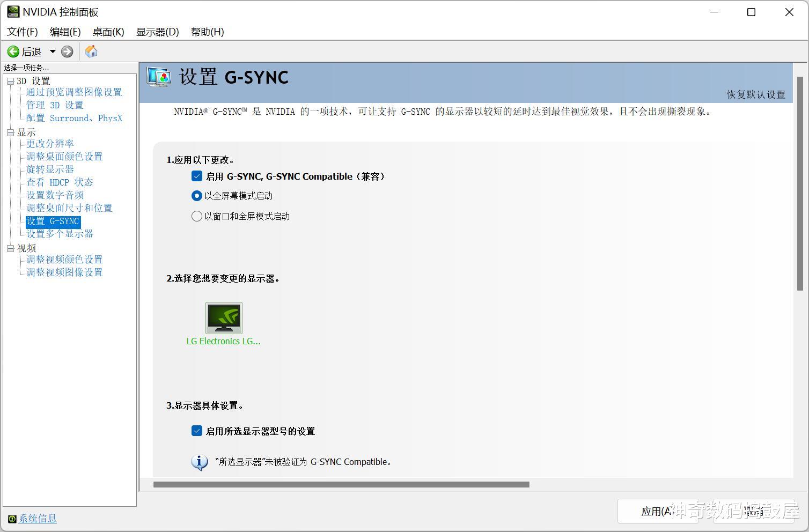Click the system information icon at bottom left

(11, 519)
